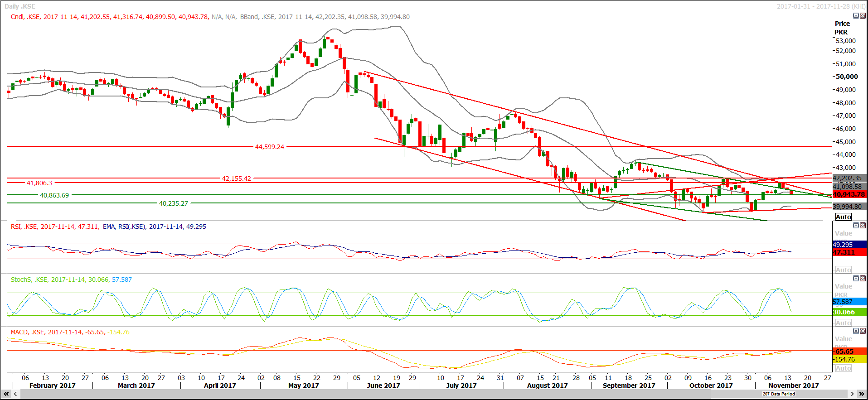The image size is (868, 400).
Task: Click the 207 Data Period scrollbar
Action: point(778,394)
